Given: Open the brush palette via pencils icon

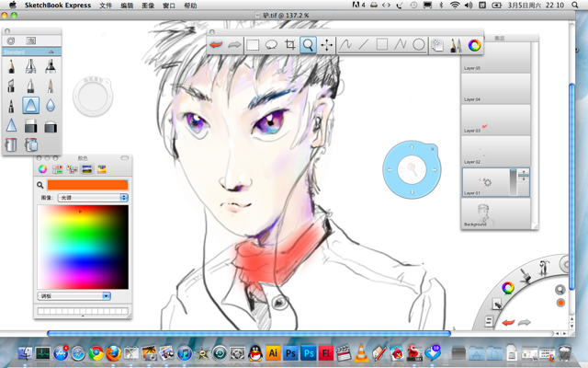Looking at the screenshot, I should click(x=456, y=45).
